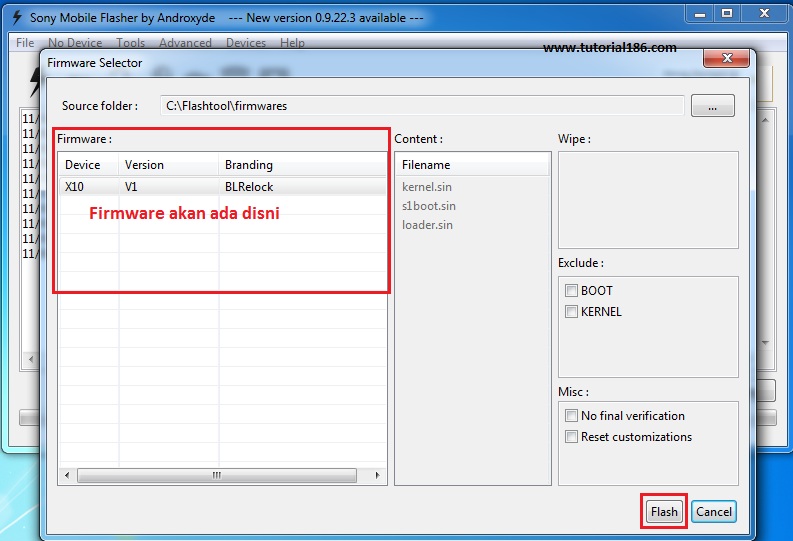Open Help menu in Flasher window

coord(292,43)
